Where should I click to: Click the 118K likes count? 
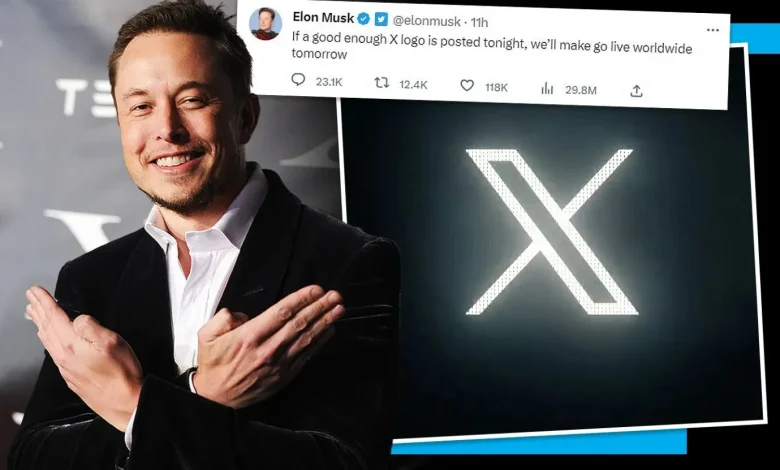point(496,88)
